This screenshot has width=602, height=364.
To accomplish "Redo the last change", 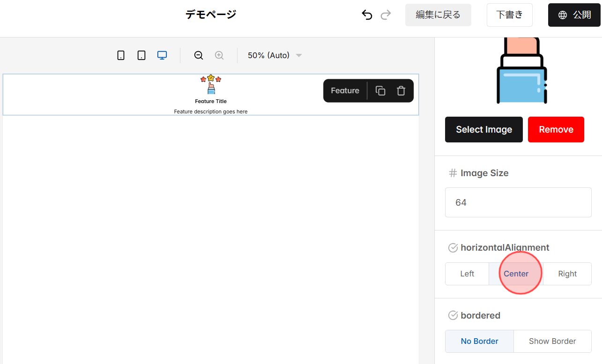I will pyautogui.click(x=385, y=15).
